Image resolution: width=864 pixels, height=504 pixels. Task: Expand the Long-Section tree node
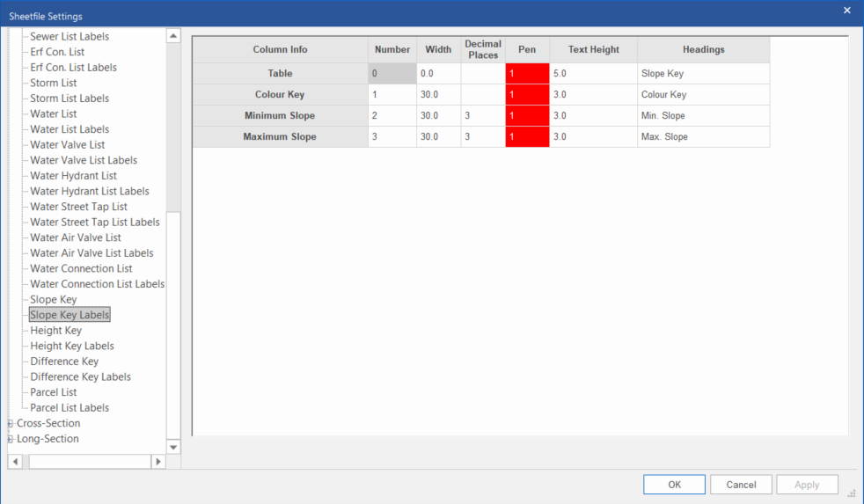point(11,439)
